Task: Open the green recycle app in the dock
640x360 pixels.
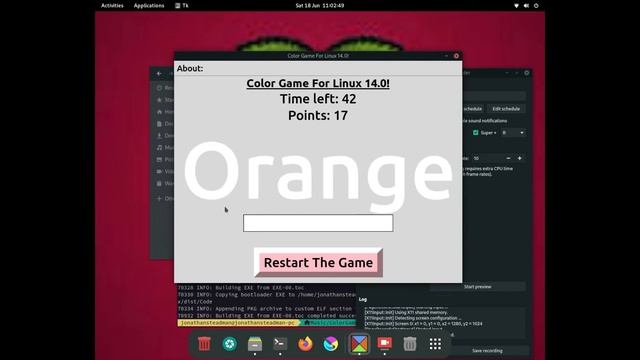Action: point(230,344)
